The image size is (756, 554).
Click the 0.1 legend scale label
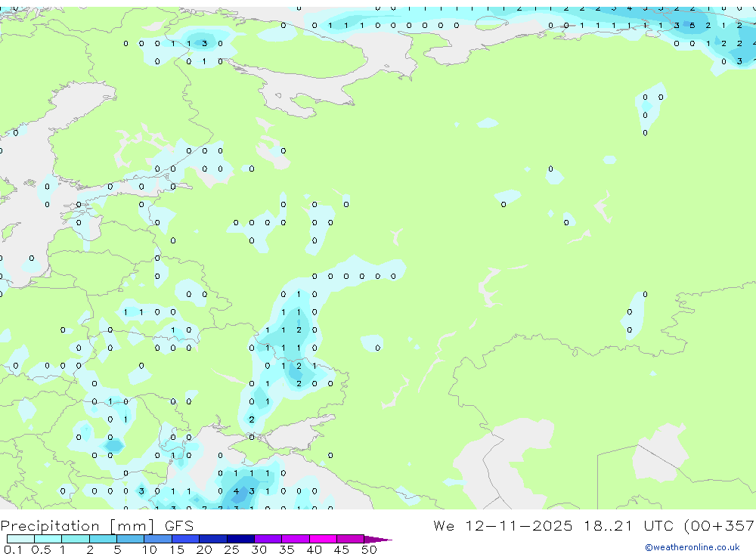tap(13, 549)
